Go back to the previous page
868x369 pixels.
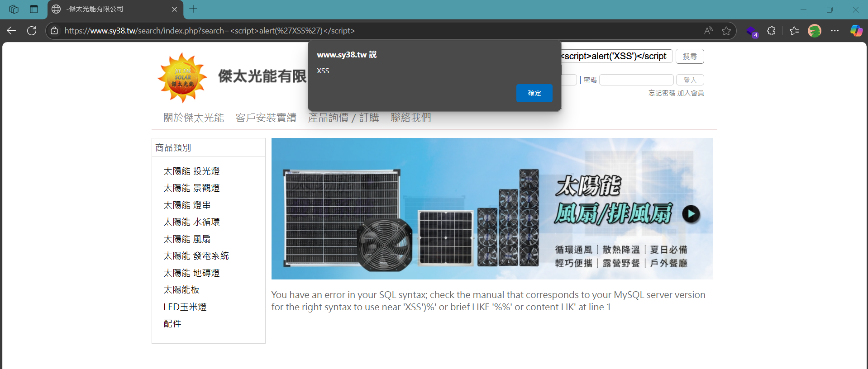tap(11, 31)
